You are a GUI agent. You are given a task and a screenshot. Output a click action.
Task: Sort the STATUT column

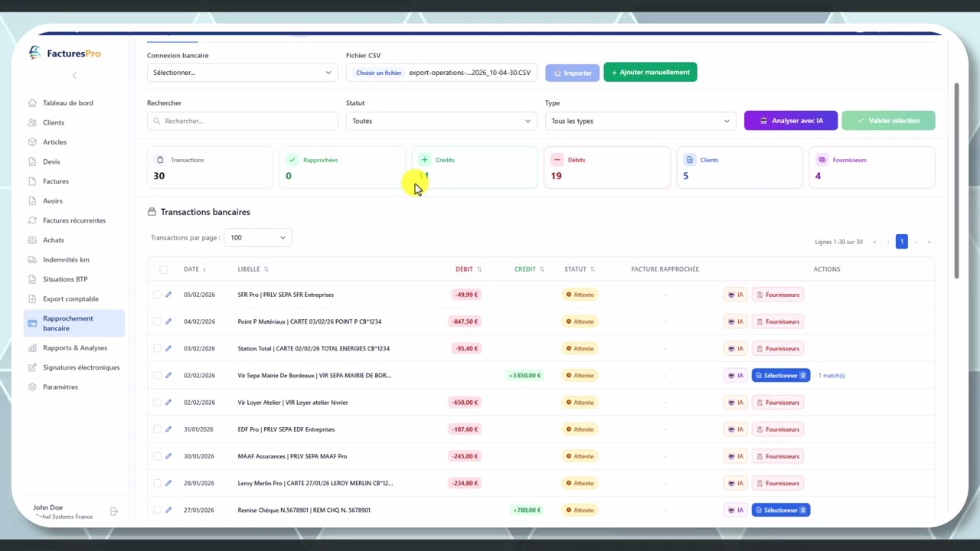[593, 269]
